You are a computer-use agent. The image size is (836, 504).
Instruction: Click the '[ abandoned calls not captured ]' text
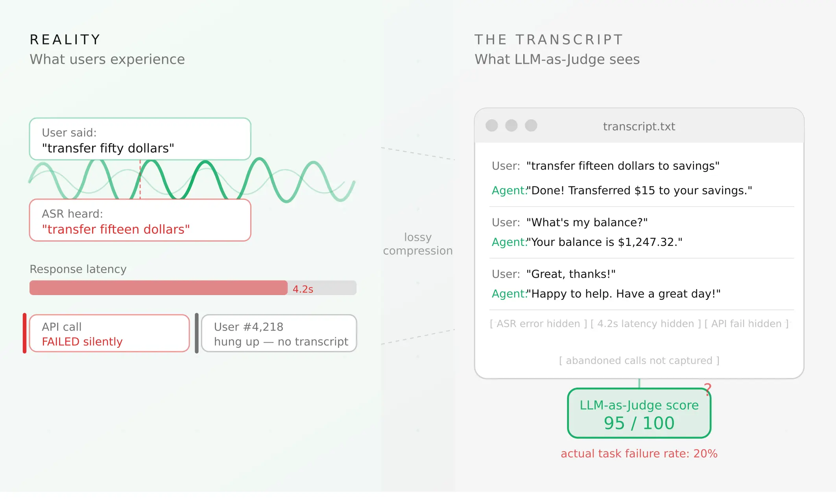(x=639, y=361)
